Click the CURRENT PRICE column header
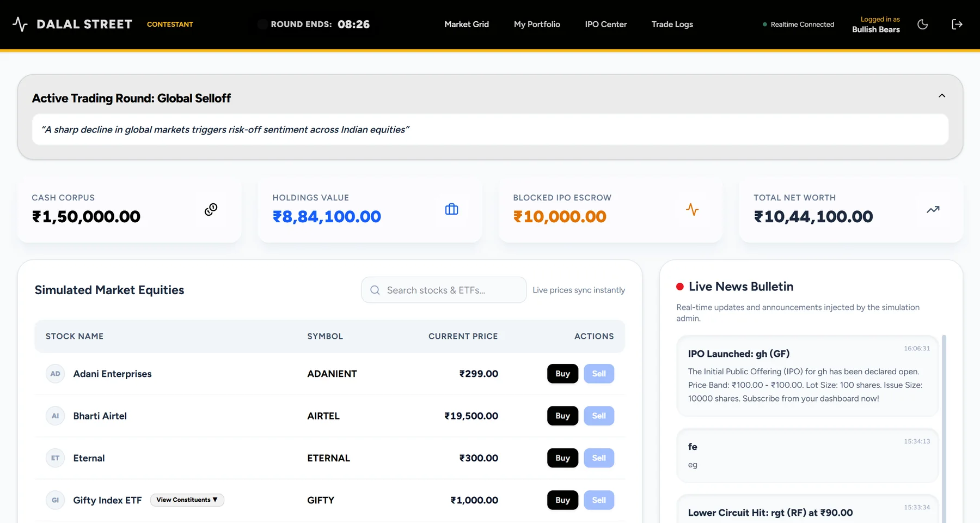The width and height of the screenshot is (980, 523). [463, 336]
